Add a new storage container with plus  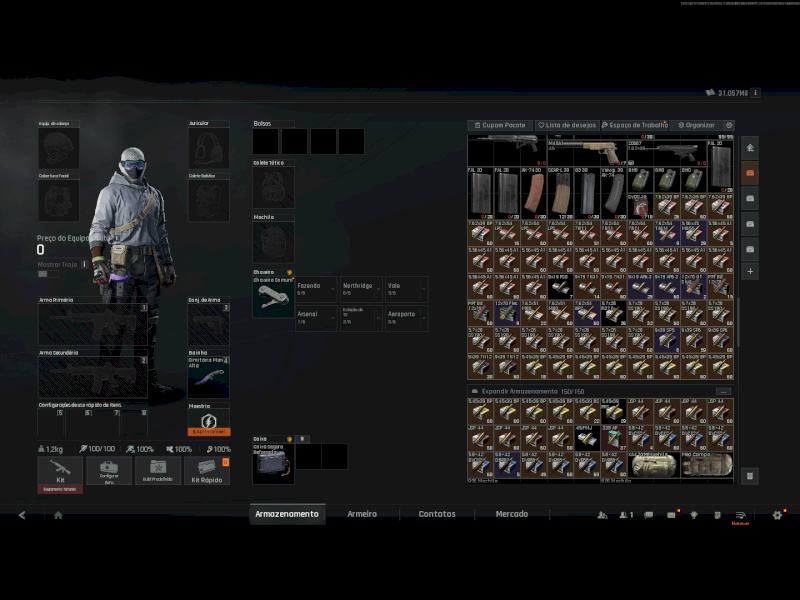coord(750,271)
